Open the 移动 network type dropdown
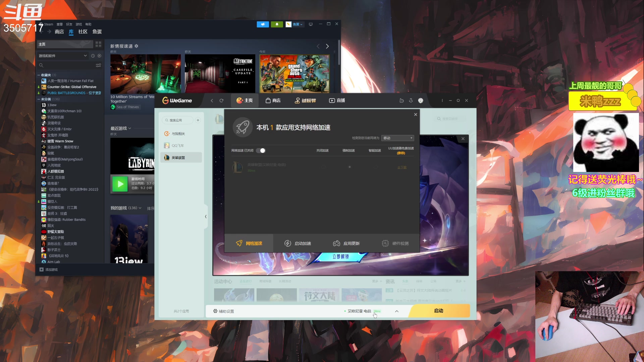This screenshot has width=644, height=362. pyautogui.click(x=398, y=138)
